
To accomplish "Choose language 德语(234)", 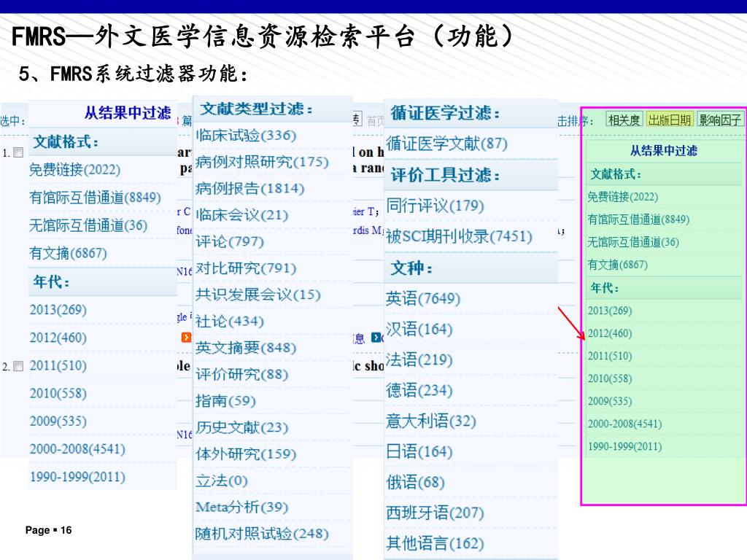I will [x=419, y=391].
